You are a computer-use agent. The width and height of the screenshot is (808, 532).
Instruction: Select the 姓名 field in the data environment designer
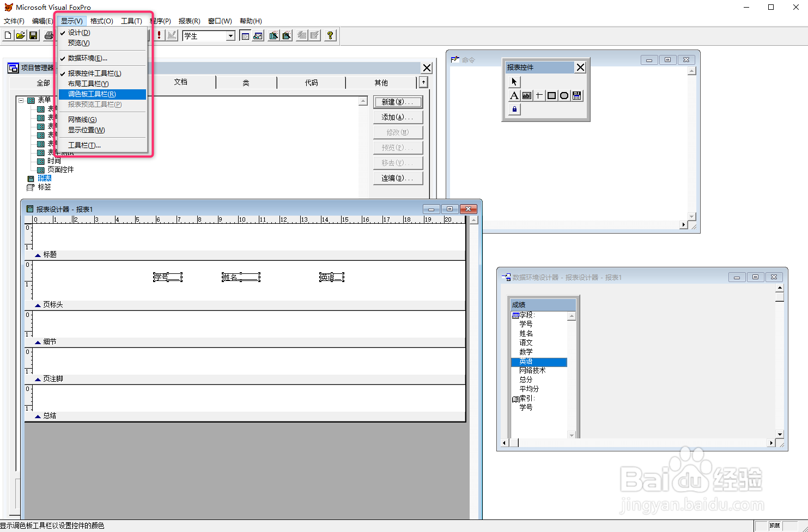tap(525, 333)
